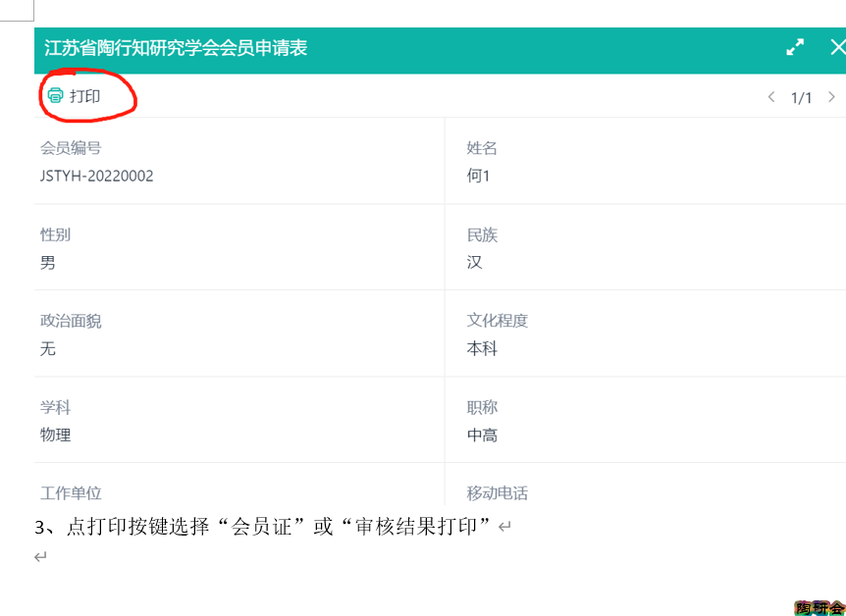Click the 移动电话 field label
846x616 pixels.
498,493
